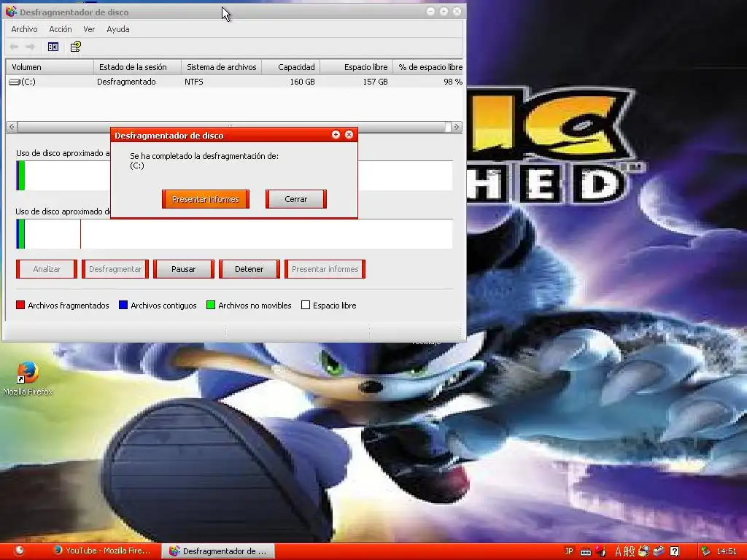Click the input mode 'A' icon
The image size is (747, 560).
tap(619, 551)
